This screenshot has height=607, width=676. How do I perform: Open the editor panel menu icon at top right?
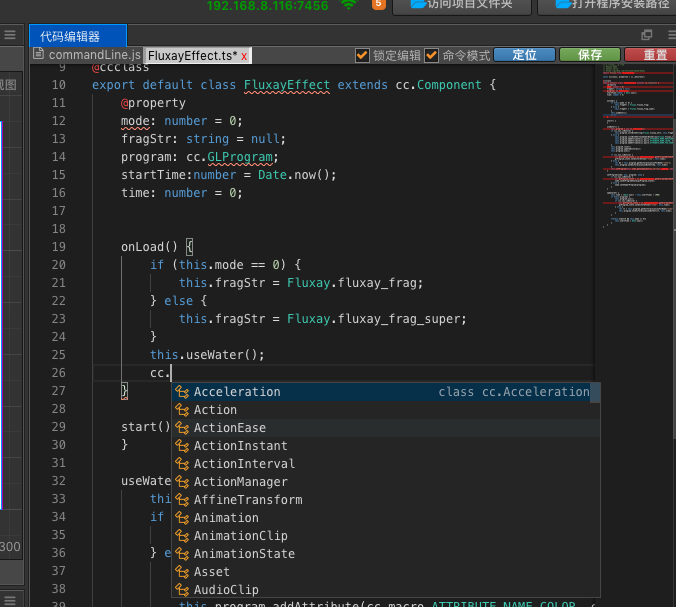point(672,35)
